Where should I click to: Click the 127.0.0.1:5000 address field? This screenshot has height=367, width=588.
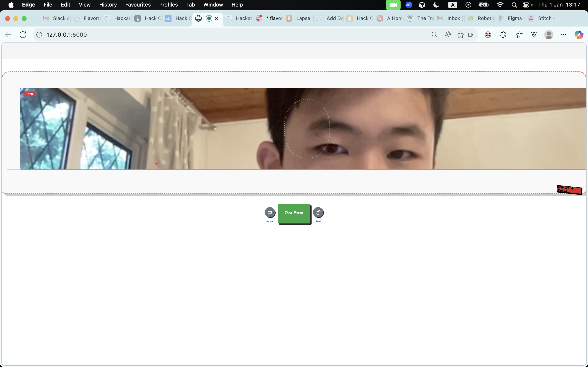click(x=67, y=35)
